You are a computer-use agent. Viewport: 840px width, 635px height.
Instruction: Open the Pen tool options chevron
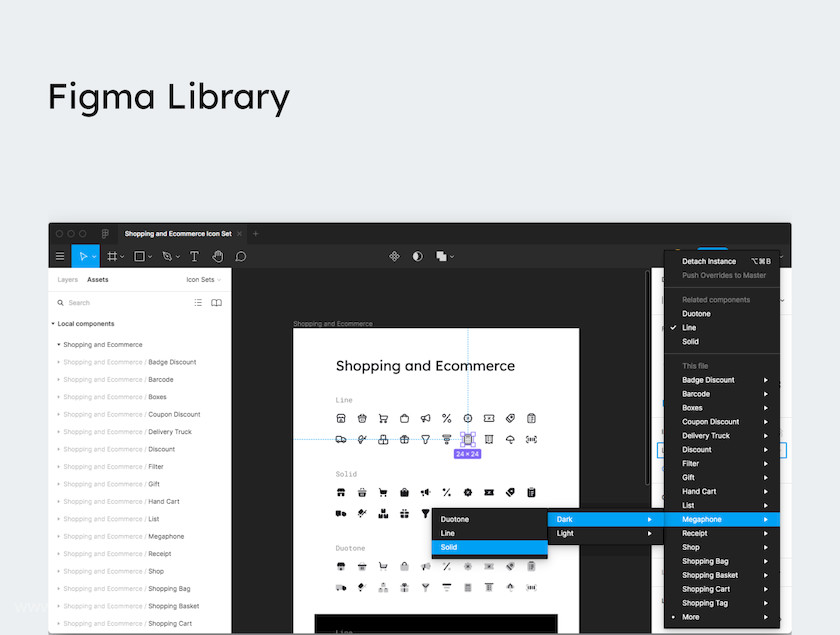click(x=178, y=257)
